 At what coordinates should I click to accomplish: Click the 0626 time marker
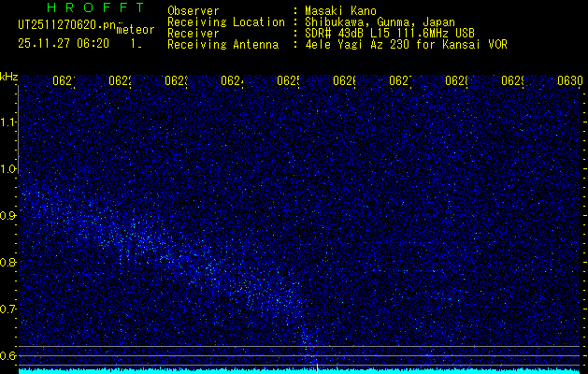click(x=344, y=80)
